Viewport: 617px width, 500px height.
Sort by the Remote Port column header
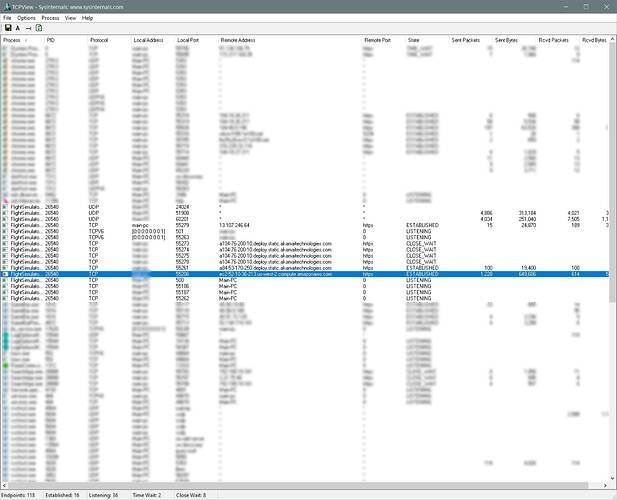384,40
